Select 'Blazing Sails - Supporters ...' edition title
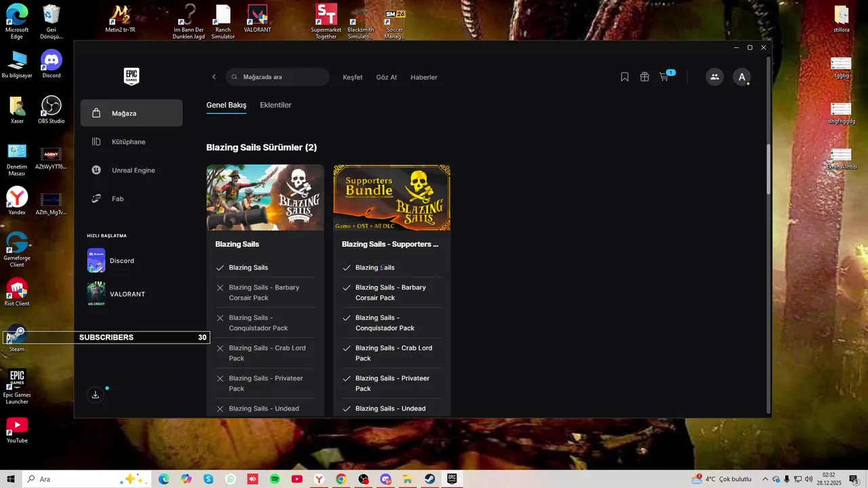This screenshot has width=868, height=488. pyautogui.click(x=390, y=244)
